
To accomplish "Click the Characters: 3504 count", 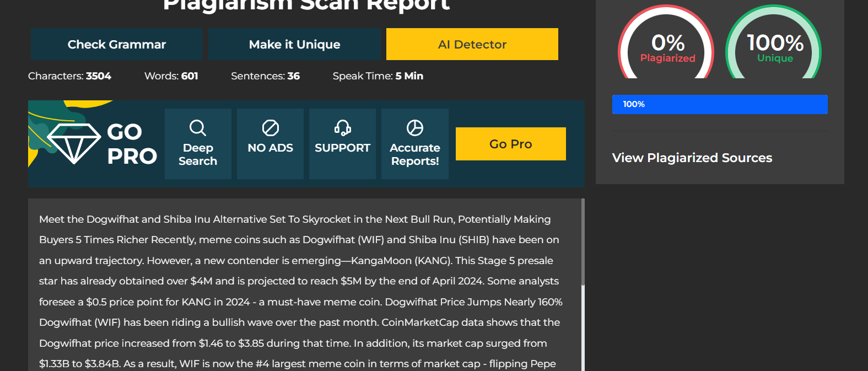I will coord(69,76).
